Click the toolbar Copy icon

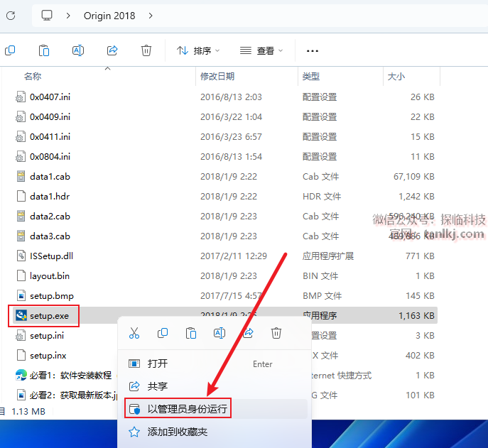(x=10, y=50)
